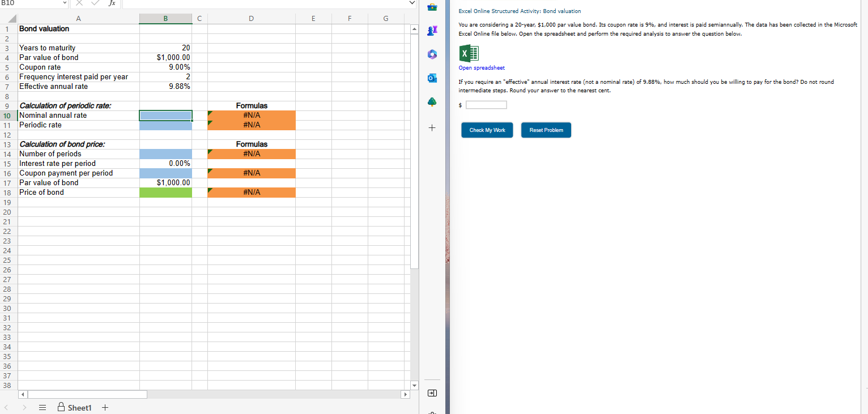Select the years to maturity value 20
The width and height of the screenshot is (868, 414).
(x=165, y=48)
